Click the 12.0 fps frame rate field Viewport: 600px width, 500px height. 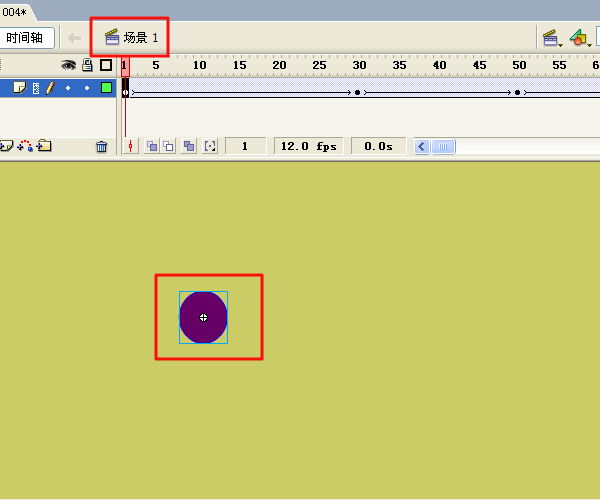tap(308, 146)
